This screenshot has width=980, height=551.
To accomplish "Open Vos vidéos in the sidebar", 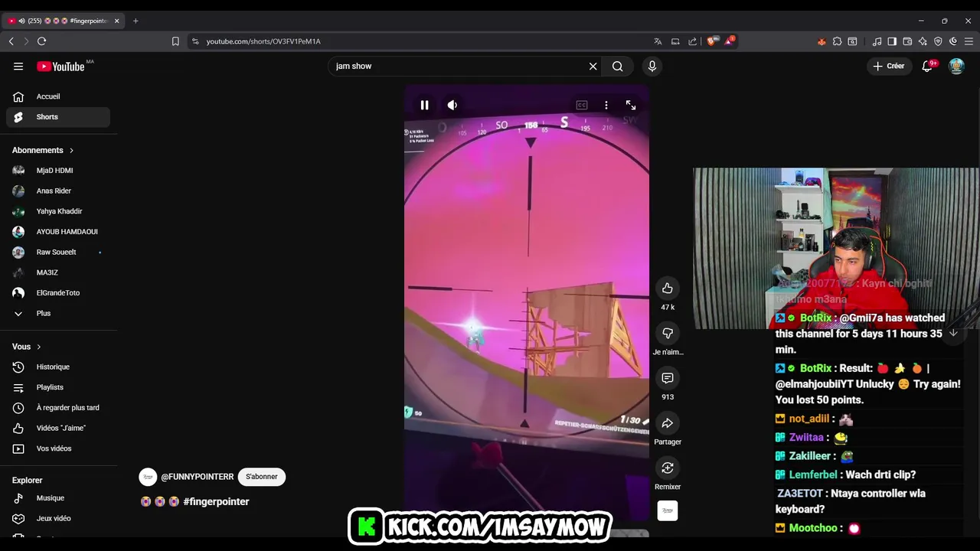I will [x=58, y=448].
